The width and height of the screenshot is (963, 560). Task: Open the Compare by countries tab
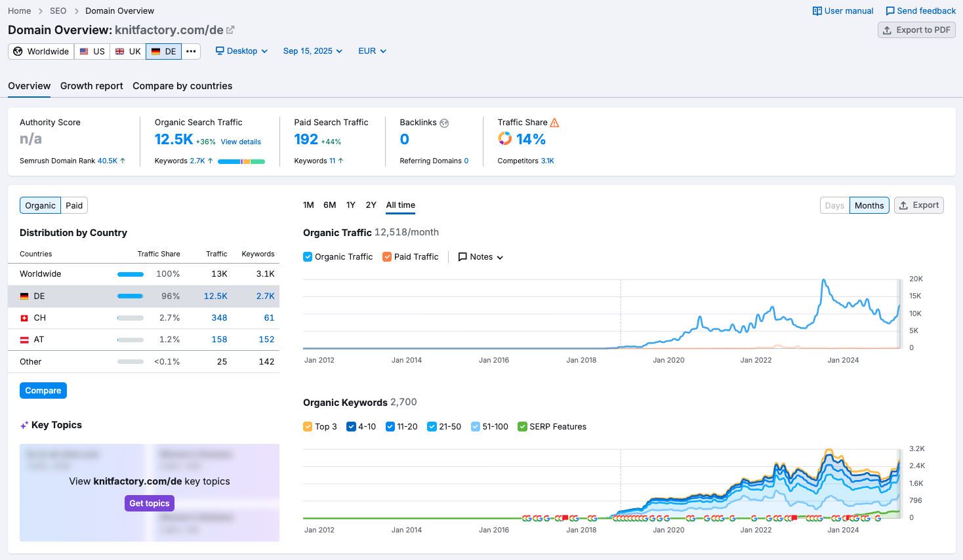182,86
